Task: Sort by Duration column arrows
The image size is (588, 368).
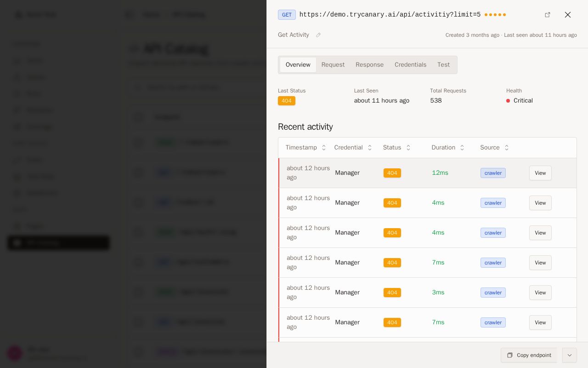Action: point(462,148)
